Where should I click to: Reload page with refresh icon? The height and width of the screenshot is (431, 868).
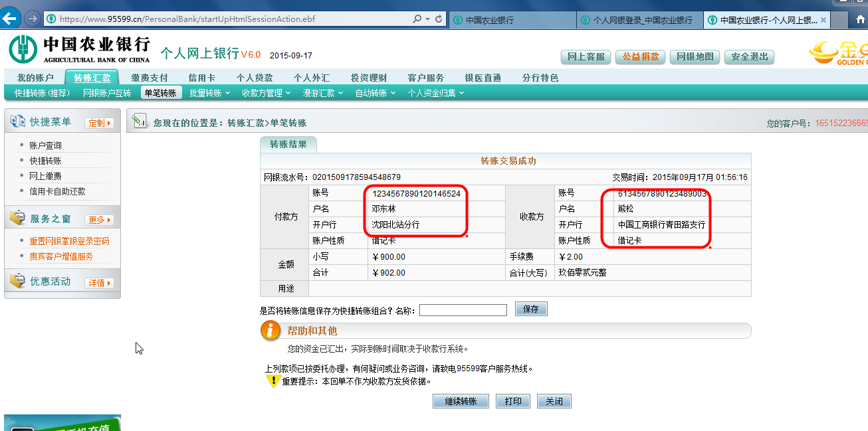pyautogui.click(x=439, y=19)
